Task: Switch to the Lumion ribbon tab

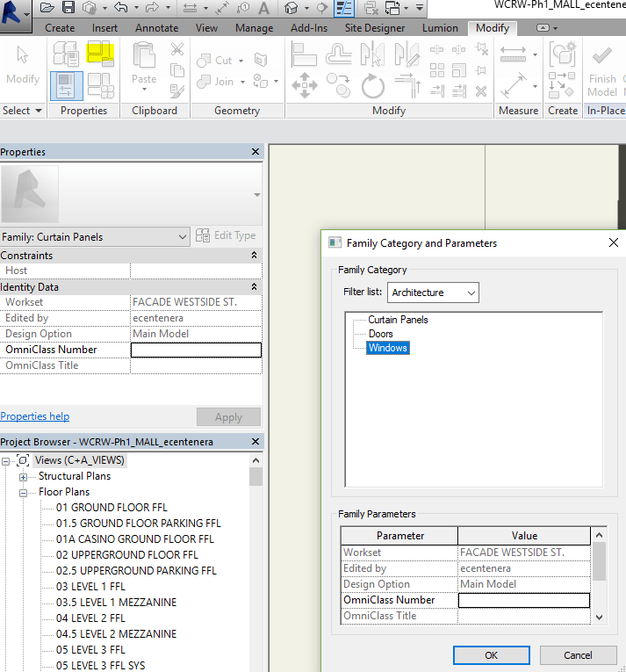Action: click(x=440, y=28)
